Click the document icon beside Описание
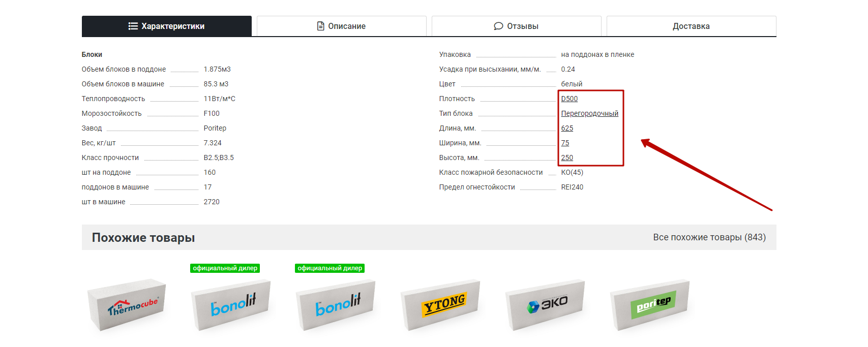 (320, 26)
